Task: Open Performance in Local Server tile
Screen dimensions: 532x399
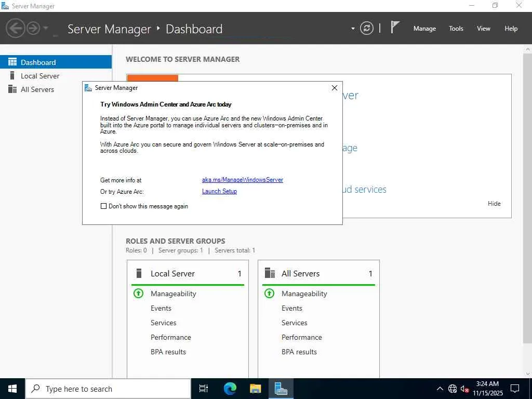Action: point(170,337)
